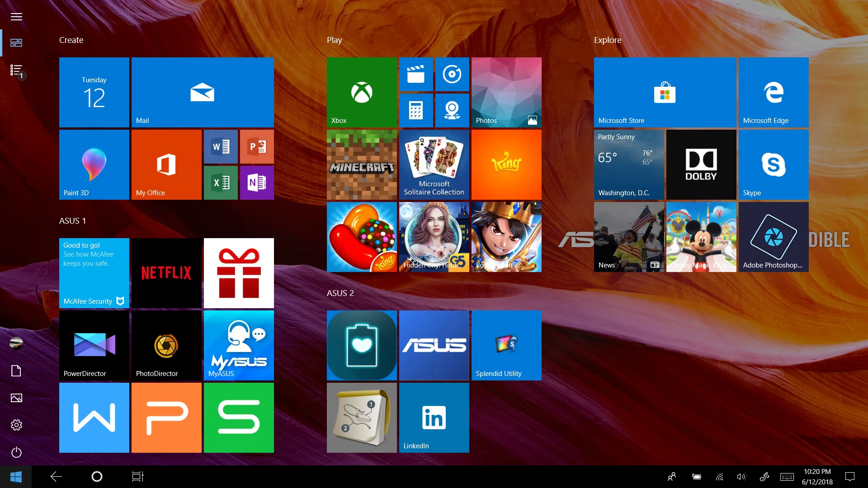The width and height of the screenshot is (868, 488).
Task: Open ASUS Battery Health Charging tile
Action: [362, 345]
